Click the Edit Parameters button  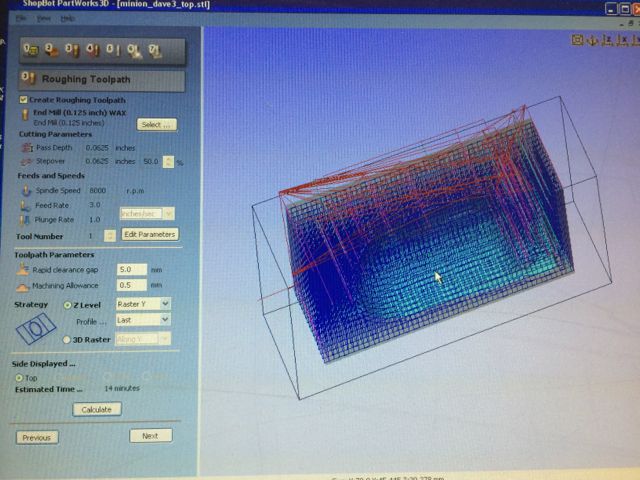pos(150,234)
